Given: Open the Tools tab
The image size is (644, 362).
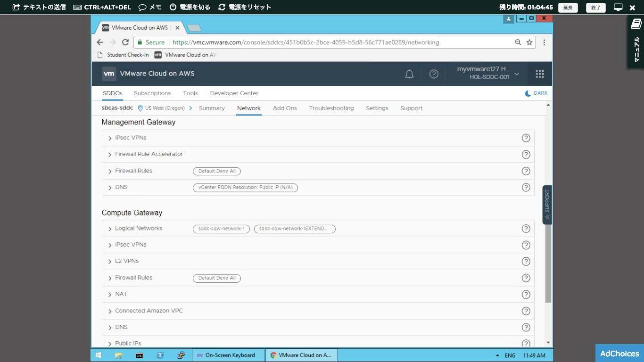Looking at the screenshot, I should (190, 93).
